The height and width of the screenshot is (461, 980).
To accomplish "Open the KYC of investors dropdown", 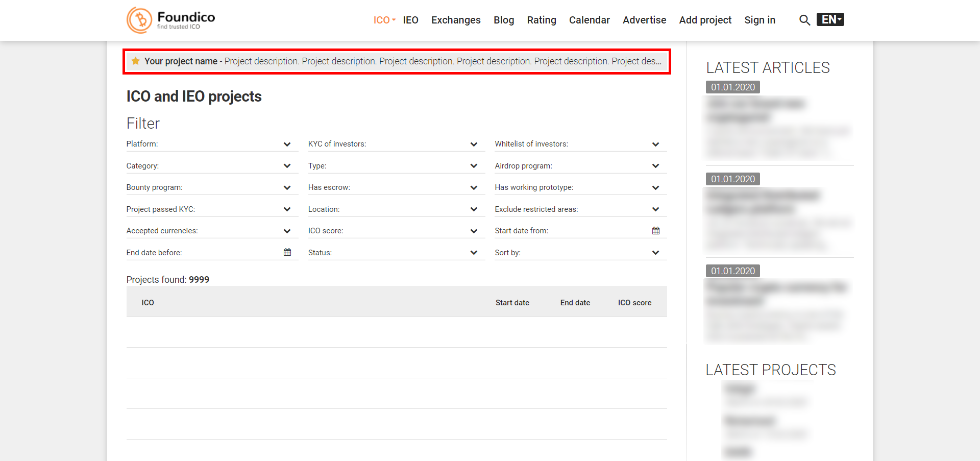I will 474,144.
